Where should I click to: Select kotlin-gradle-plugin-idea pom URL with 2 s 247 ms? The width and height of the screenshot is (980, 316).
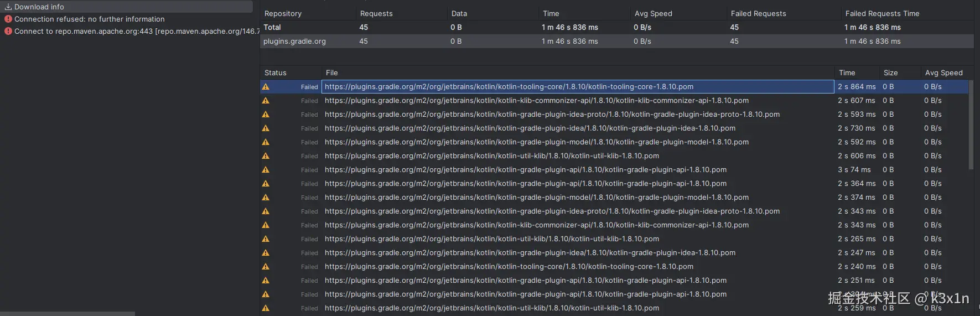(x=530, y=253)
